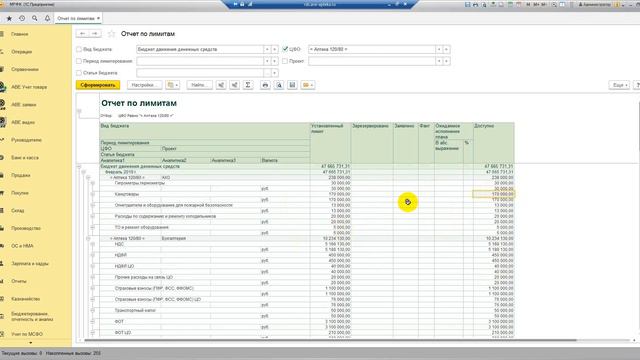Open the favorites star in top panel
640x360 pixels.
tap(9, 18)
